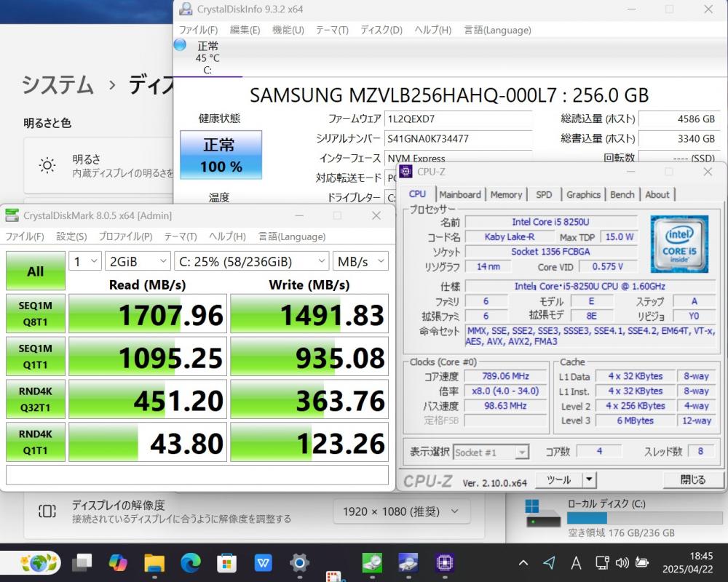Run the SEQ1M Q8T1 test

(x=35, y=314)
